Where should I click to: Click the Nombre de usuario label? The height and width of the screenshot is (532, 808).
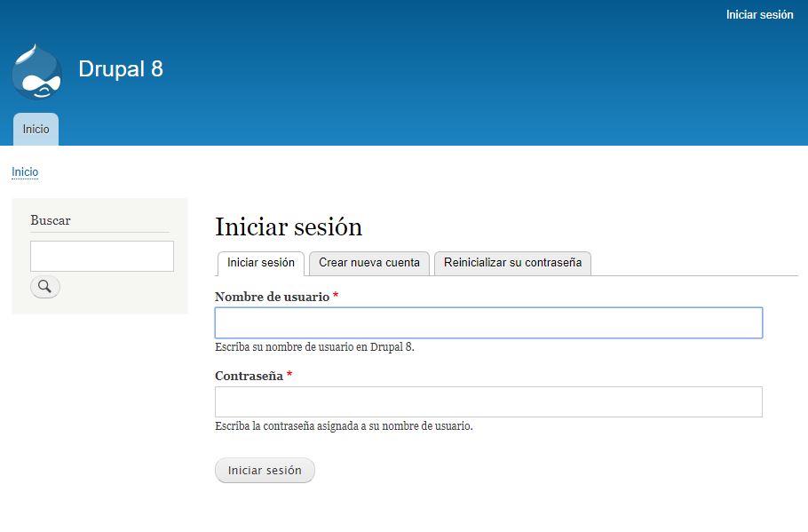(x=272, y=297)
